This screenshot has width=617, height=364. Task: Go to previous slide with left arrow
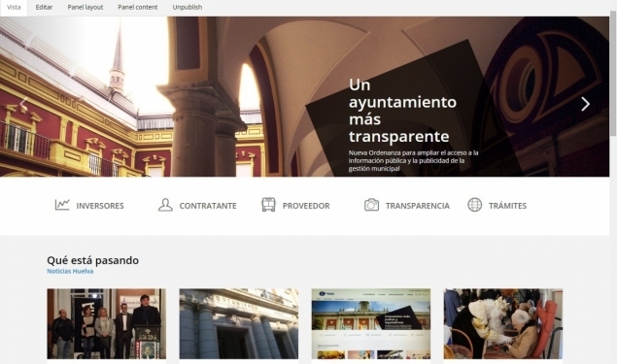23,104
